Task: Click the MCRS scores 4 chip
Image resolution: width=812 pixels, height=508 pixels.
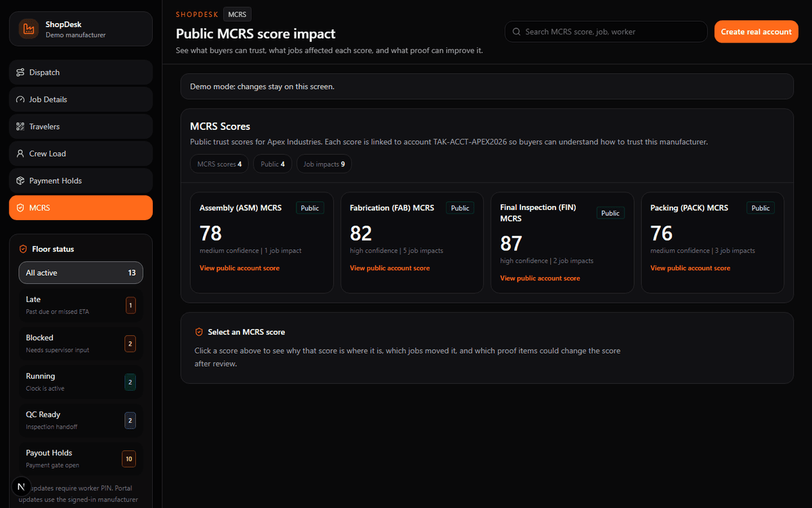Action: (x=219, y=164)
